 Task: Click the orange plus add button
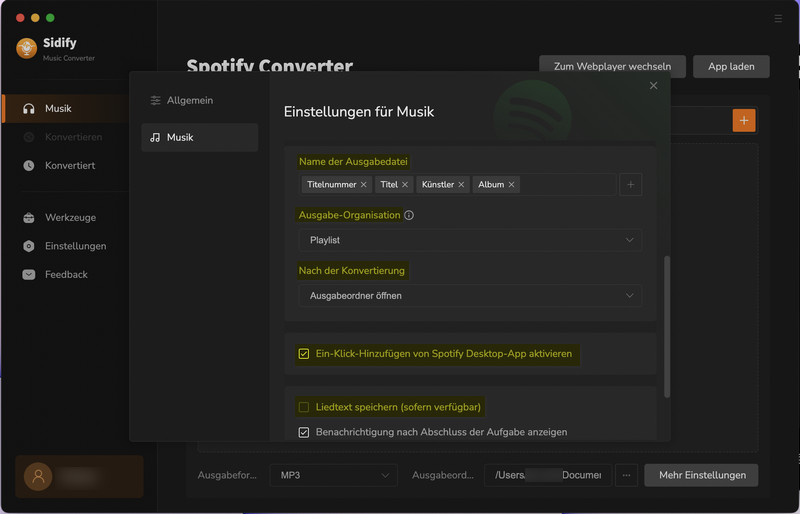pos(744,120)
